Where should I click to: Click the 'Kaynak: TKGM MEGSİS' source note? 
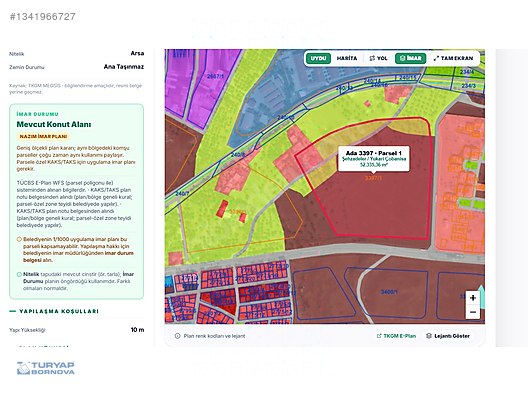(75, 89)
